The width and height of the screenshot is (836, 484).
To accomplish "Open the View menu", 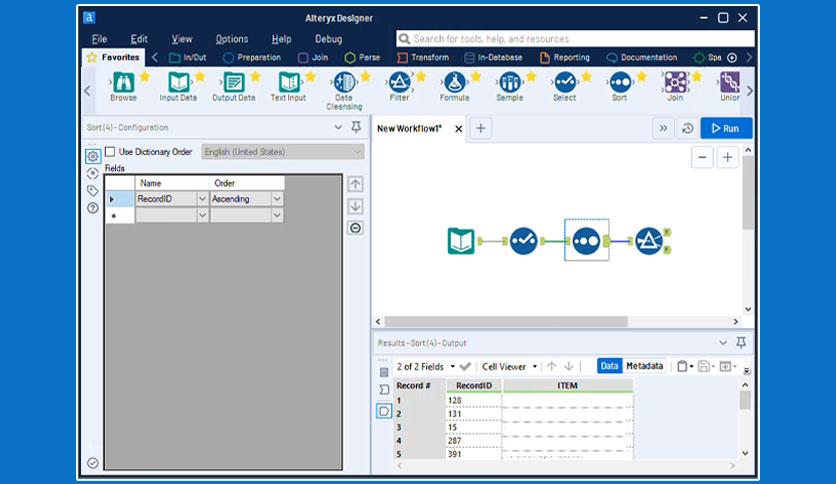I will [182, 39].
